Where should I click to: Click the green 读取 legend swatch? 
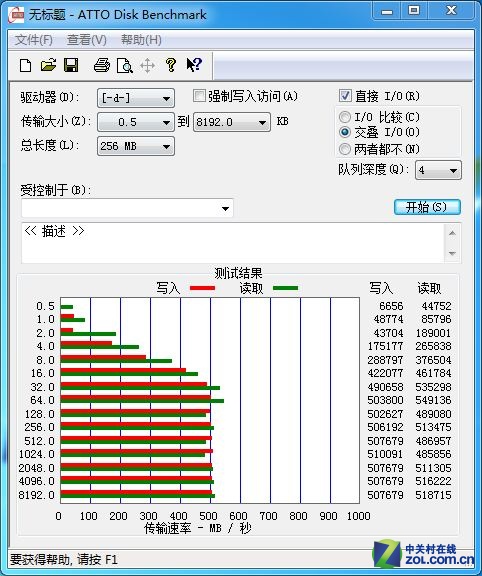(285, 288)
